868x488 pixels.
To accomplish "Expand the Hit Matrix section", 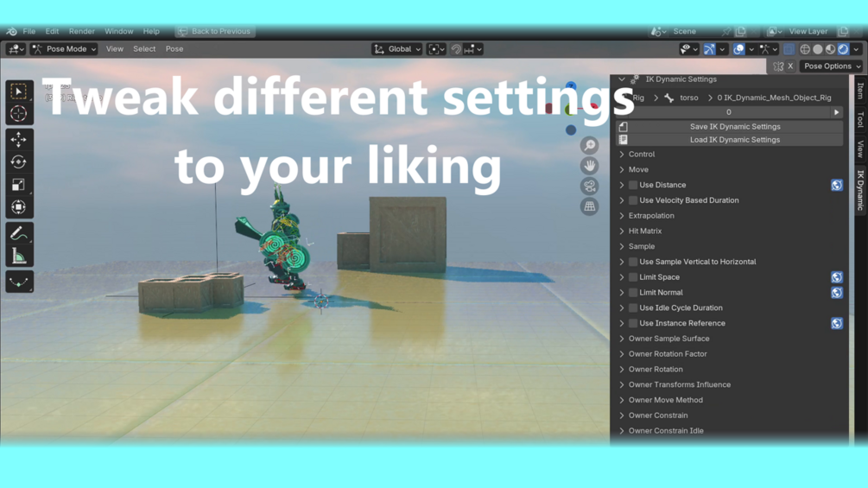I will (x=622, y=231).
